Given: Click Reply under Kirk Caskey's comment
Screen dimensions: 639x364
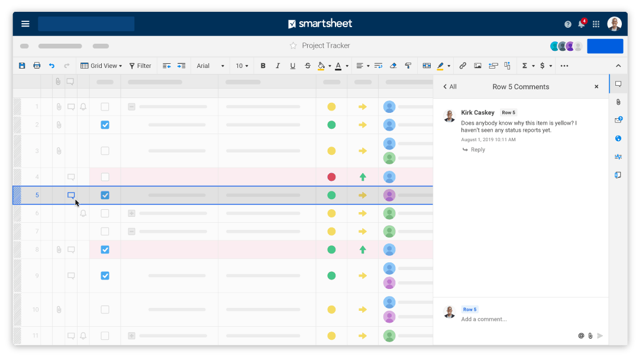Looking at the screenshot, I should [477, 149].
